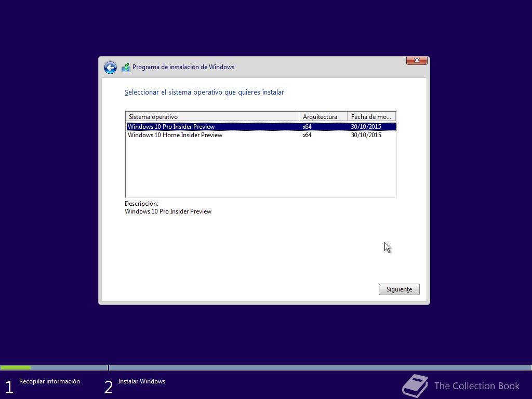
Task: Click x64 in the Home Insider row
Action: tap(307, 135)
